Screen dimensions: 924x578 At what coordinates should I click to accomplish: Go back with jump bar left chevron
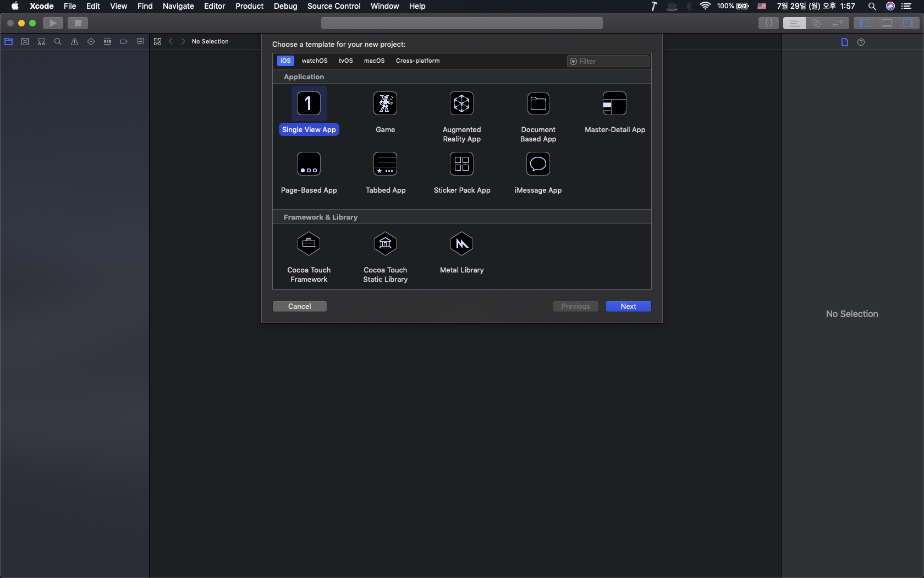tap(171, 42)
